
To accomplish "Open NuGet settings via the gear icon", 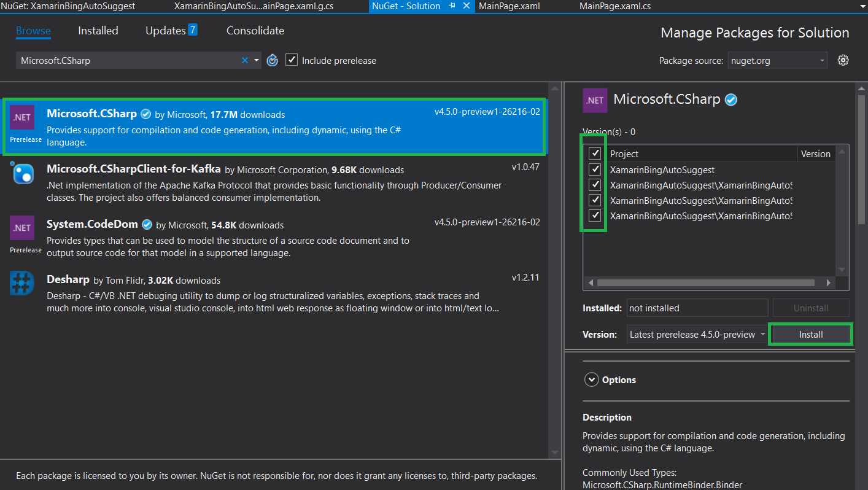I will [x=843, y=60].
